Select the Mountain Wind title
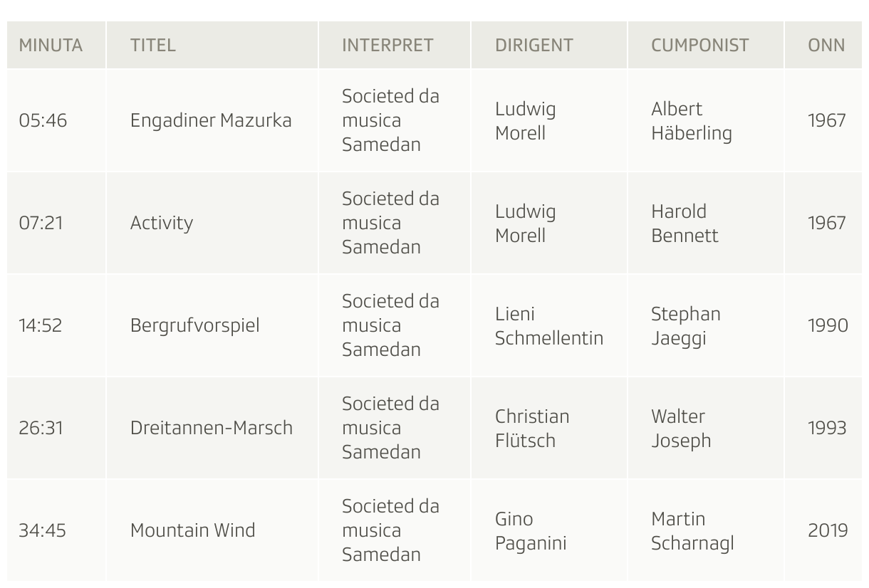Image resolution: width=869 pixels, height=588 pixels. [192, 530]
